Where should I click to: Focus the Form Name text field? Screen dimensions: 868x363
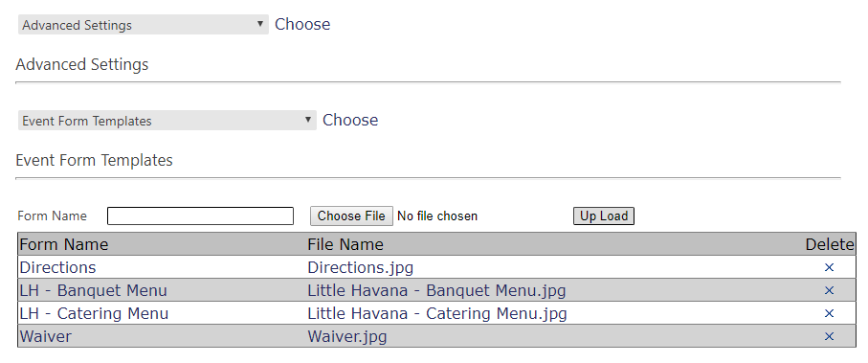coord(200,216)
